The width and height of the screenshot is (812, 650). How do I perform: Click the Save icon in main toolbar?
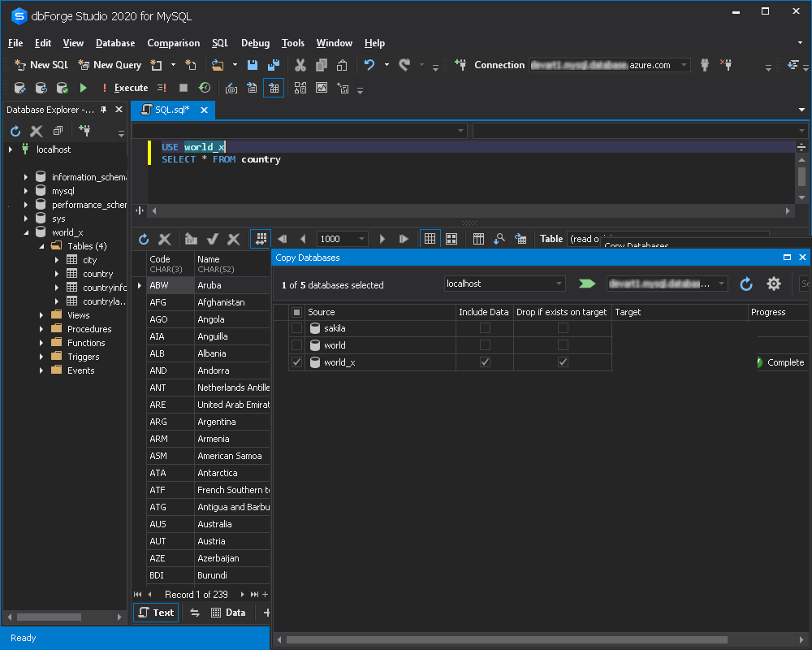tap(253, 65)
